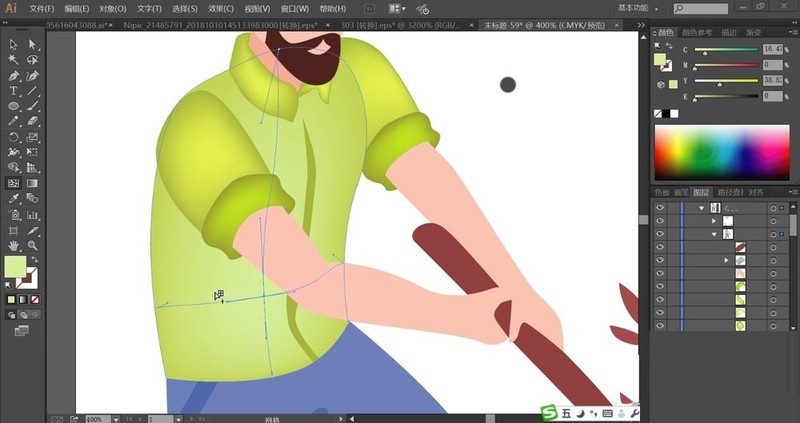This screenshot has width=800, height=423.
Task: Click the Magic Wand tool
Action: tap(14, 60)
